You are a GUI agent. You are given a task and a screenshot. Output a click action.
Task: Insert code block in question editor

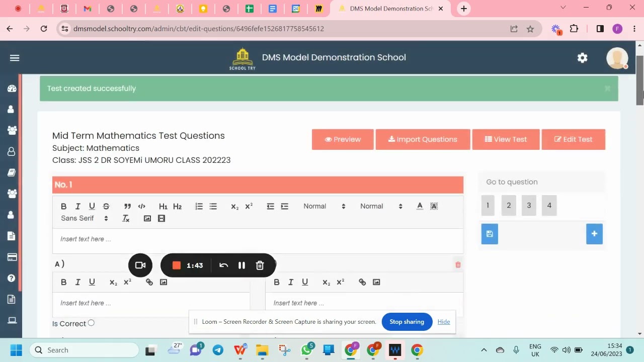pyautogui.click(x=141, y=206)
